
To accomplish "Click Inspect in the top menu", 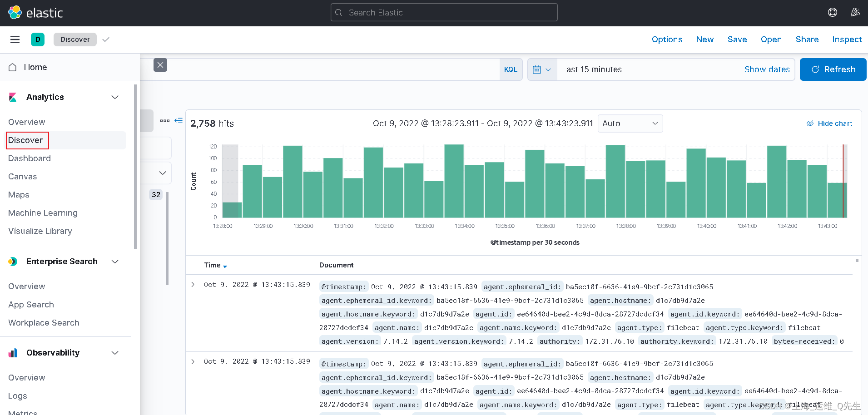I will pyautogui.click(x=847, y=40).
